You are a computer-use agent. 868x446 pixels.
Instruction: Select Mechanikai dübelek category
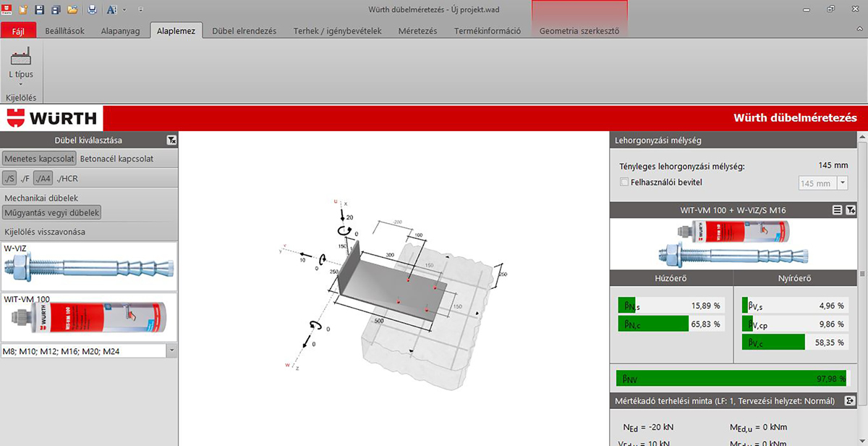pos(41,198)
